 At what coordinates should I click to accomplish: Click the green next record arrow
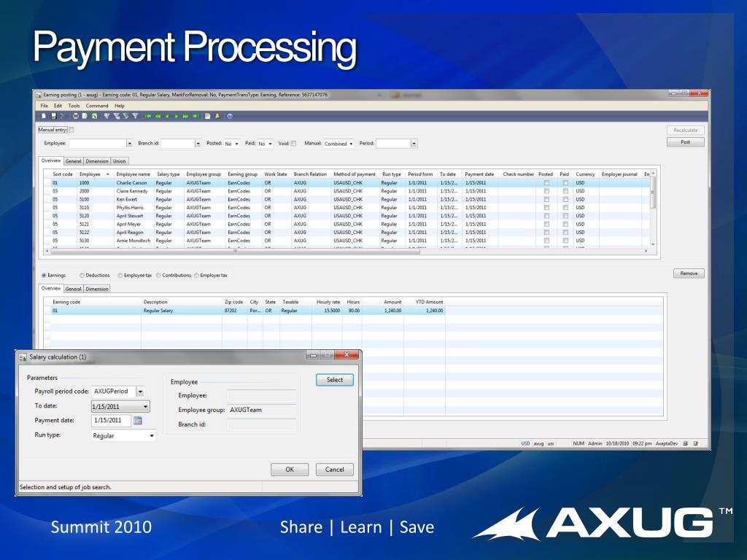pyautogui.click(x=177, y=116)
